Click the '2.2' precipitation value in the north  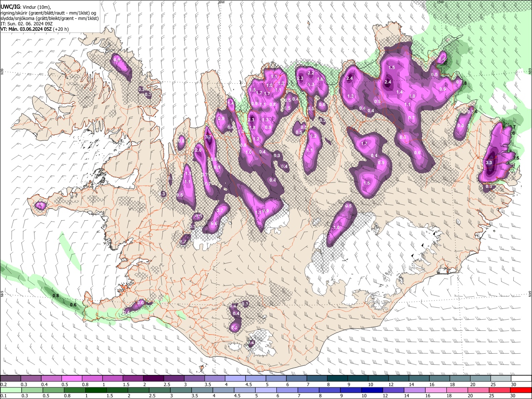click(x=310, y=73)
